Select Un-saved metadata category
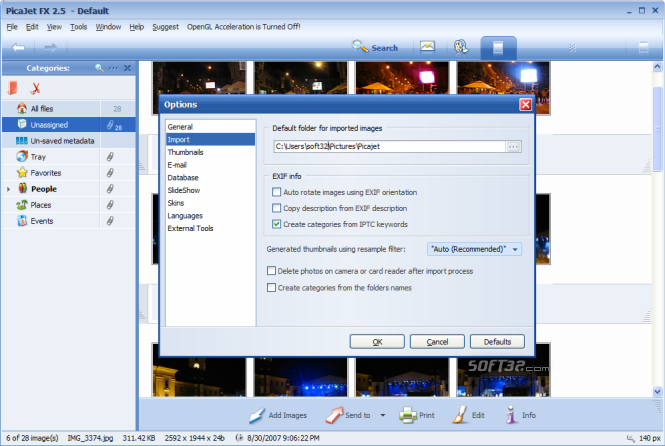 (51, 141)
